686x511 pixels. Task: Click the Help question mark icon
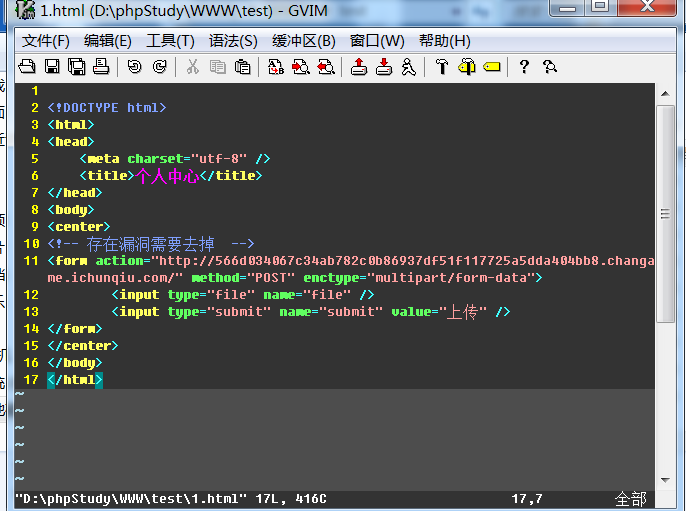tap(524, 67)
